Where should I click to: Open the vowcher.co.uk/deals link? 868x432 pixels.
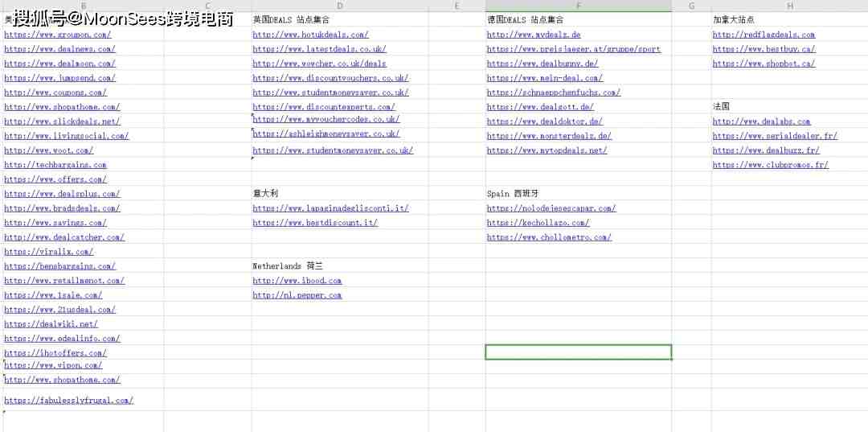coord(319,64)
